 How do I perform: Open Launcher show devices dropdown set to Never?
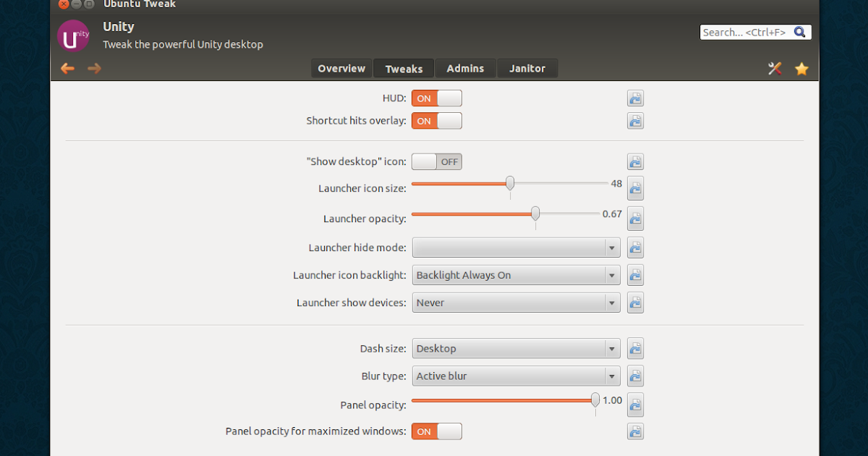click(516, 303)
